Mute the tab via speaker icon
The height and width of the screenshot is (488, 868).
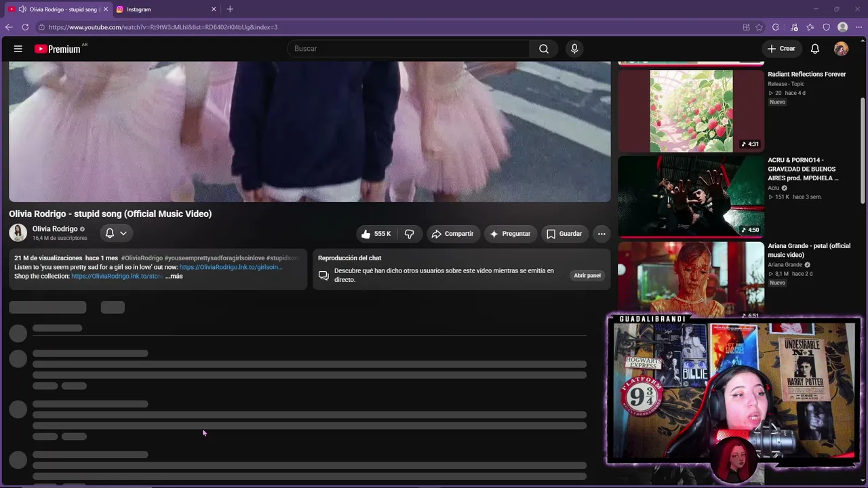tap(22, 9)
